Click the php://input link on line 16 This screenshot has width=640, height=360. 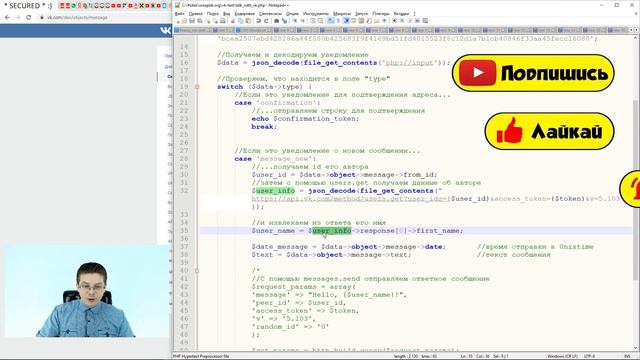coord(409,63)
